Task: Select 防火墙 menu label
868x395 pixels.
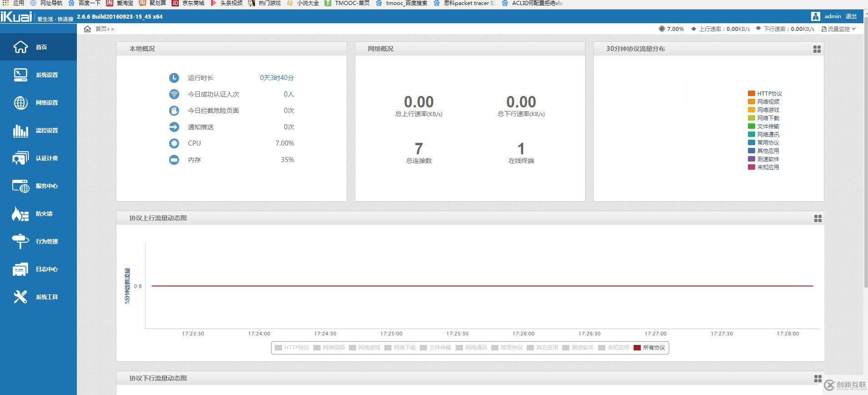Action: tap(44, 214)
